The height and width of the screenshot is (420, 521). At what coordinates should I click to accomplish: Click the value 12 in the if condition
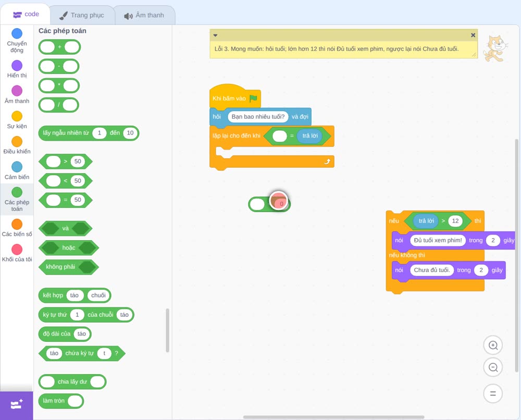click(x=455, y=221)
